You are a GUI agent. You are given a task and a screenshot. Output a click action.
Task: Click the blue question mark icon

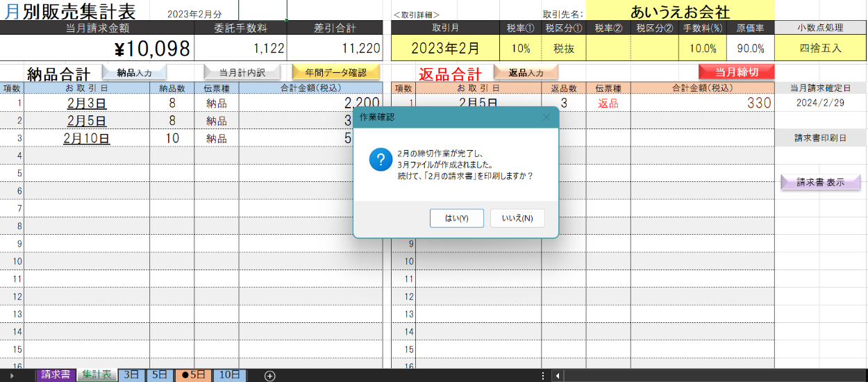pos(381,160)
